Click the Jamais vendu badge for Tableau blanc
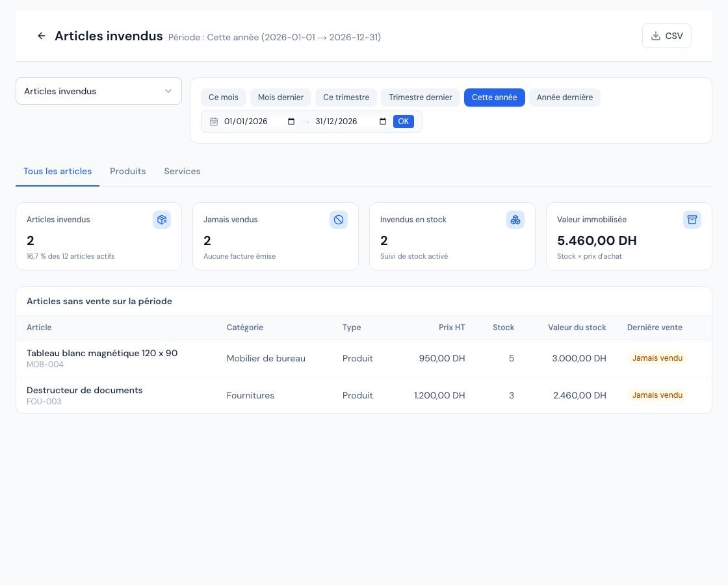Viewport: 728px width, 585px height. [657, 358]
